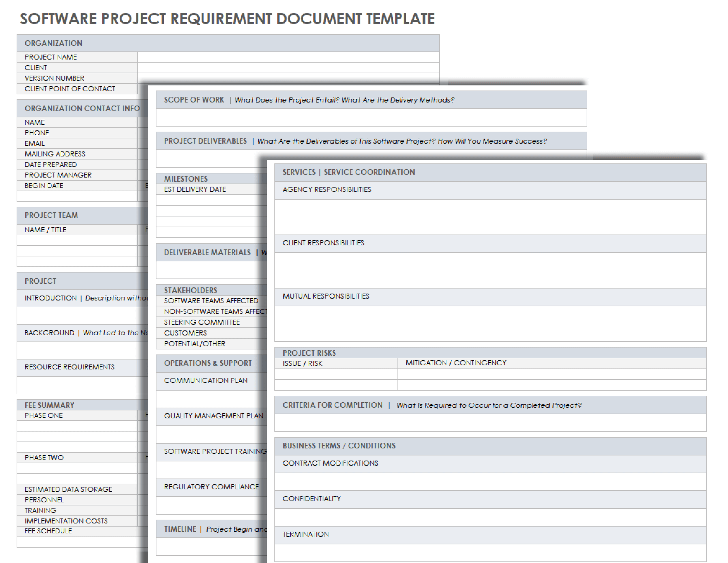Click the VERSION NUMBER label
The image size is (728, 563).
(x=54, y=78)
